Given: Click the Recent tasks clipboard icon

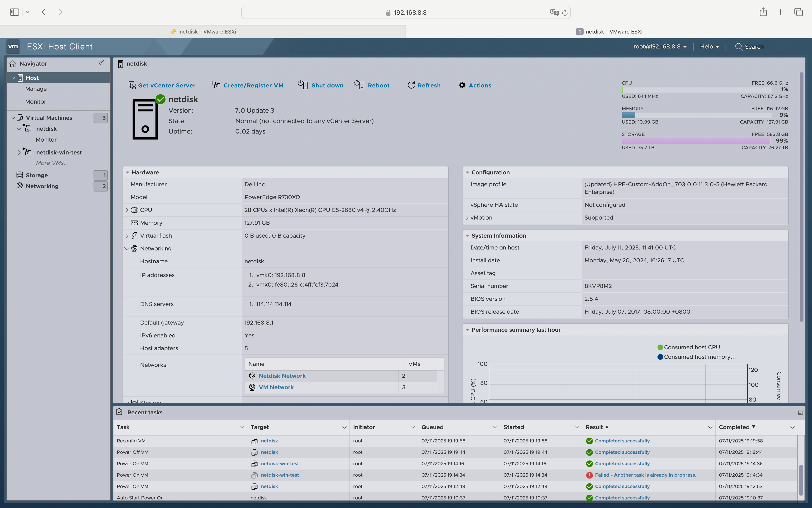Looking at the screenshot, I should 119,412.
